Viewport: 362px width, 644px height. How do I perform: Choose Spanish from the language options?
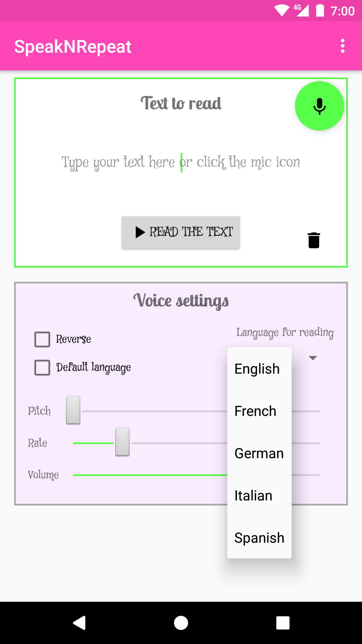click(259, 538)
